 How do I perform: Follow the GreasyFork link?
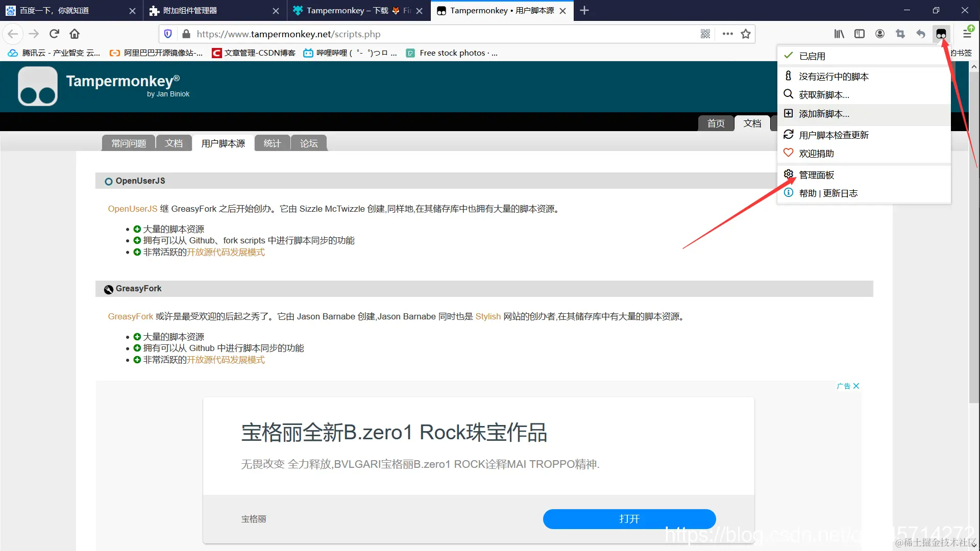tap(130, 316)
